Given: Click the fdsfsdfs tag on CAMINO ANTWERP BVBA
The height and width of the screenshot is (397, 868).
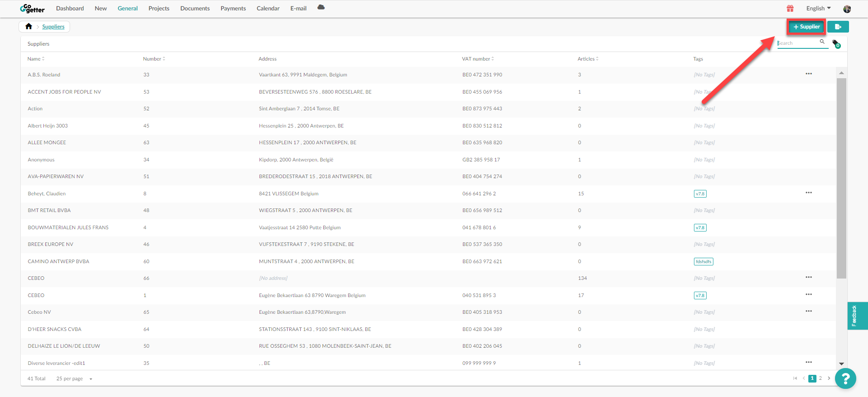Looking at the screenshot, I should coord(703,261).
